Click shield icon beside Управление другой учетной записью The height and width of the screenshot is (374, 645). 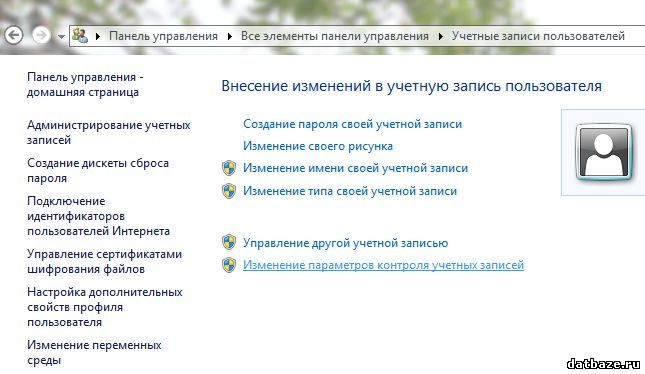point(229,242)
